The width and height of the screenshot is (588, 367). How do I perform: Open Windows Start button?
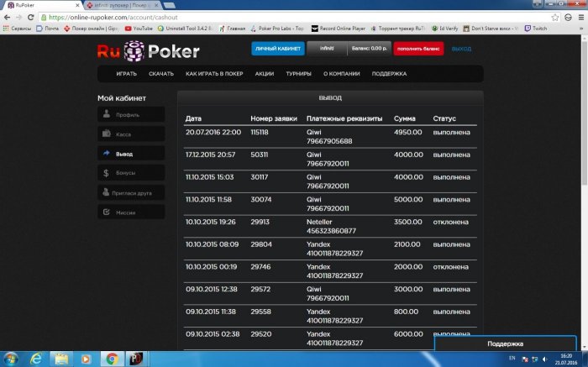click(10, 359)
